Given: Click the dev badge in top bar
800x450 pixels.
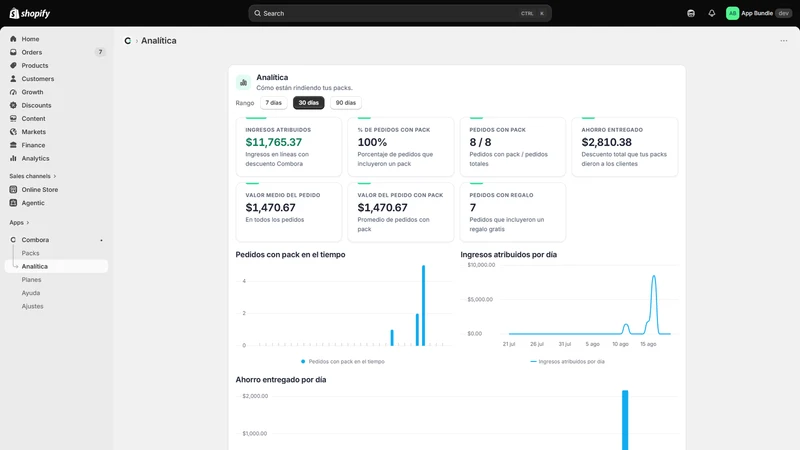Looking at the screenshot, I should point(784,13).
